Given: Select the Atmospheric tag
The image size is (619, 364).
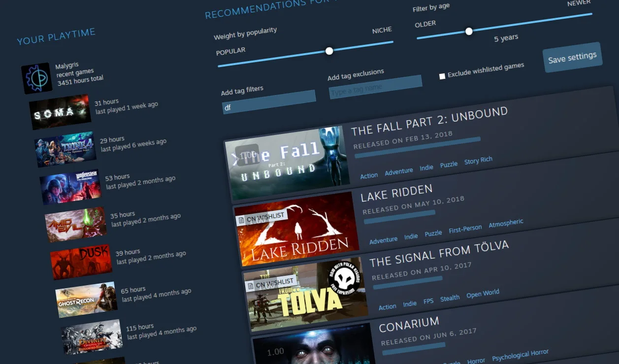Looking at the screenshot, I should 506,223.
